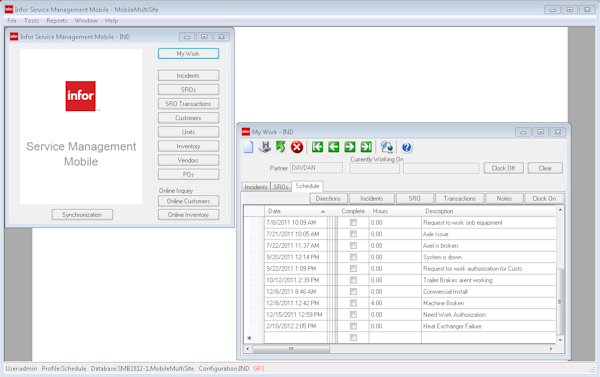This screenshot has height=377, width=600.
Task: Click grid horizontal scrollbar right arrow
Action: (x=551, y=349)
